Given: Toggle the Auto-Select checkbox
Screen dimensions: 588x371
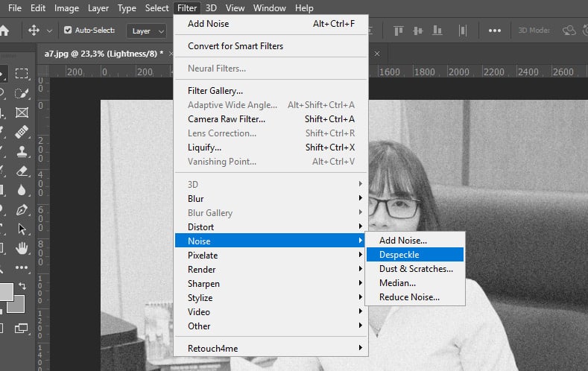Looking at the screenshot, I should (x=68, y=31).
